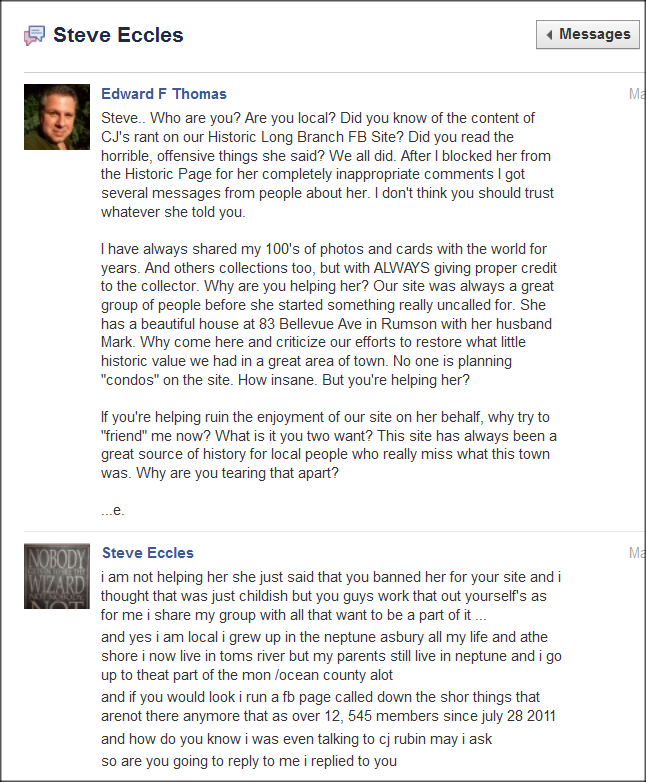Click the back arrow on the Messages button
646x782 pixels.
point(549,35)
